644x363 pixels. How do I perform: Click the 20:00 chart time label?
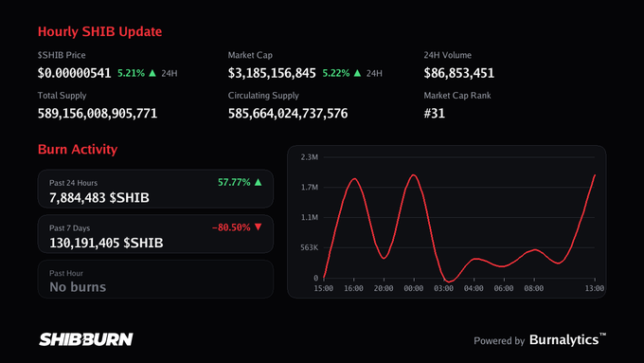[384, 288]
